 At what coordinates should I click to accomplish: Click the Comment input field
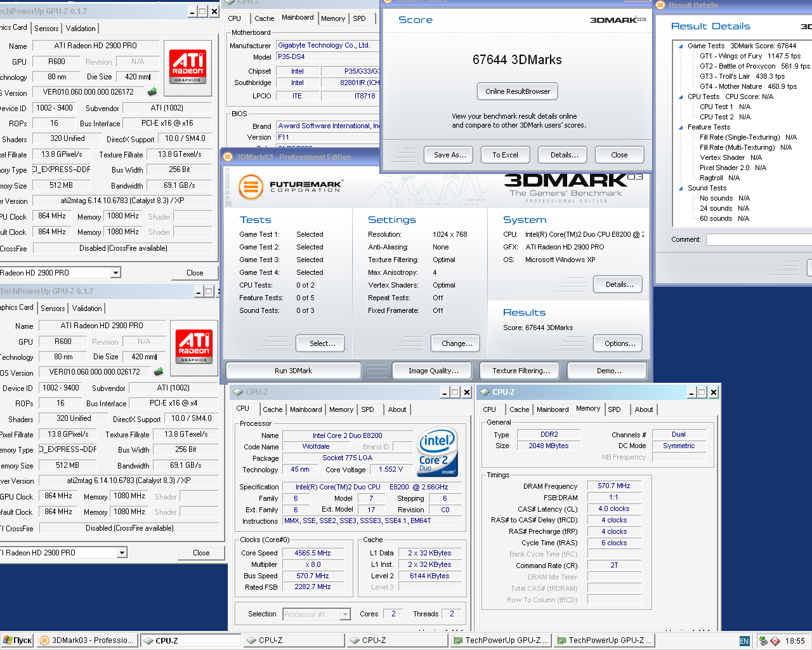[x=759, y=240]
